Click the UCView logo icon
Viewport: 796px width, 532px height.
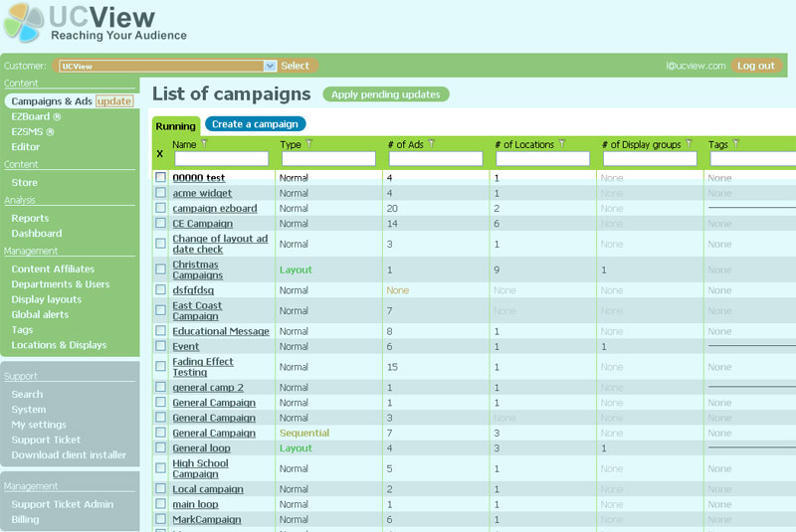tap(23, 22)
